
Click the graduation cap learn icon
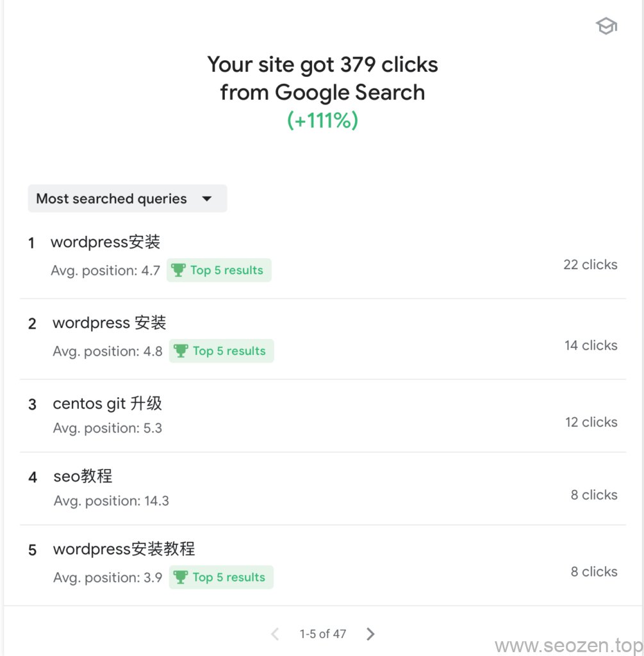[606, 26]
